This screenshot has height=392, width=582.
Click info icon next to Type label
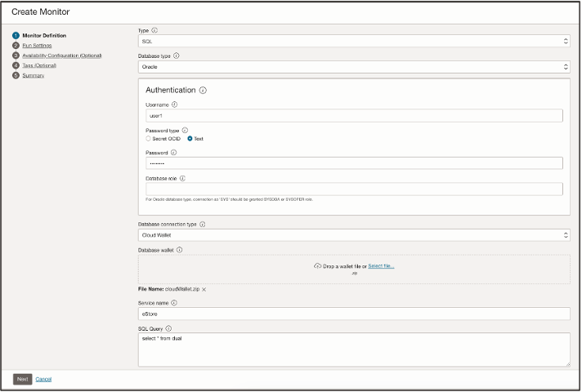click(154, 30)
